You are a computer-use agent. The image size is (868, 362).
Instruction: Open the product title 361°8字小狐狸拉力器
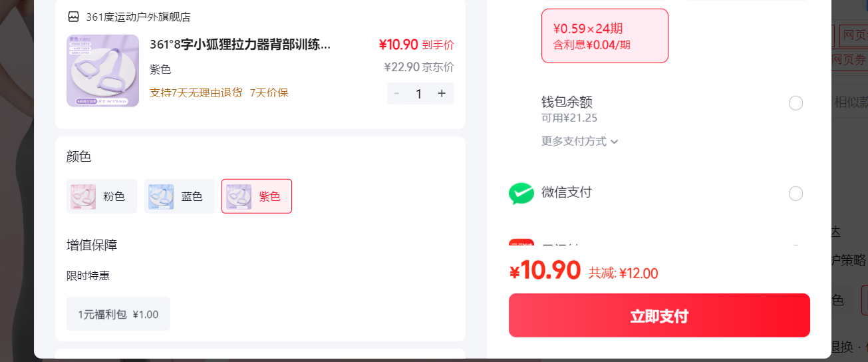click(240, 45)
